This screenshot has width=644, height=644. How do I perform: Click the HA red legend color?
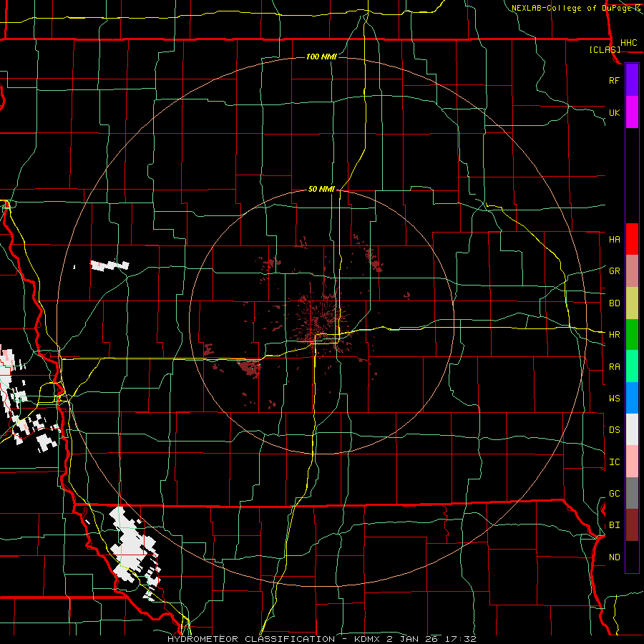[632, 239]
